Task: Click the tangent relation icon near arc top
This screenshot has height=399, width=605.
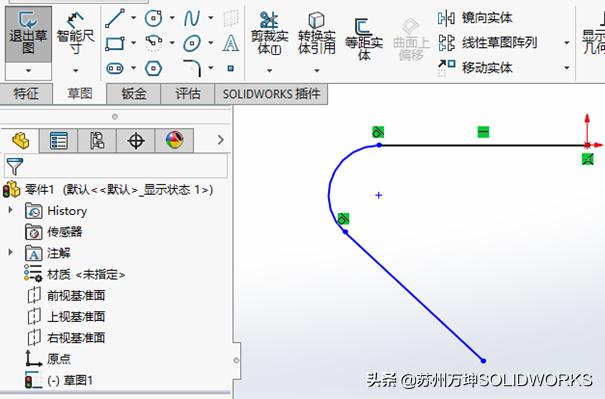Action: click(x=378, y=132)
